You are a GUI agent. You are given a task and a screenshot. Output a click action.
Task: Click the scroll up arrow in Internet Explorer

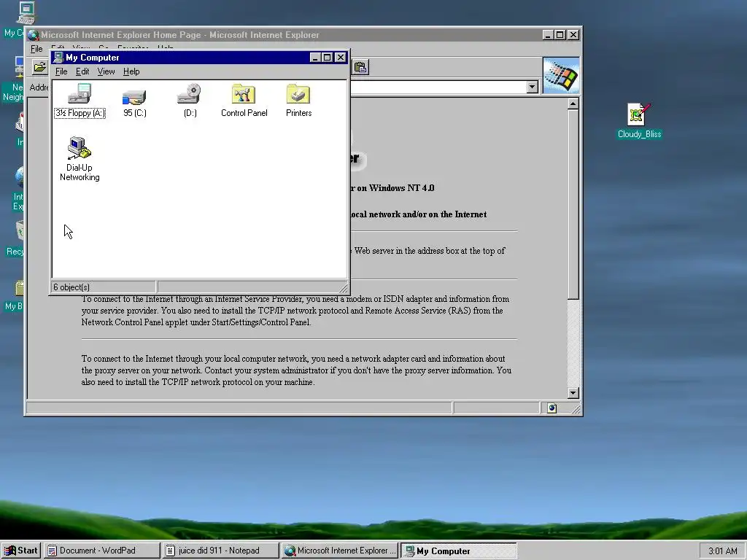coord(573,104)
